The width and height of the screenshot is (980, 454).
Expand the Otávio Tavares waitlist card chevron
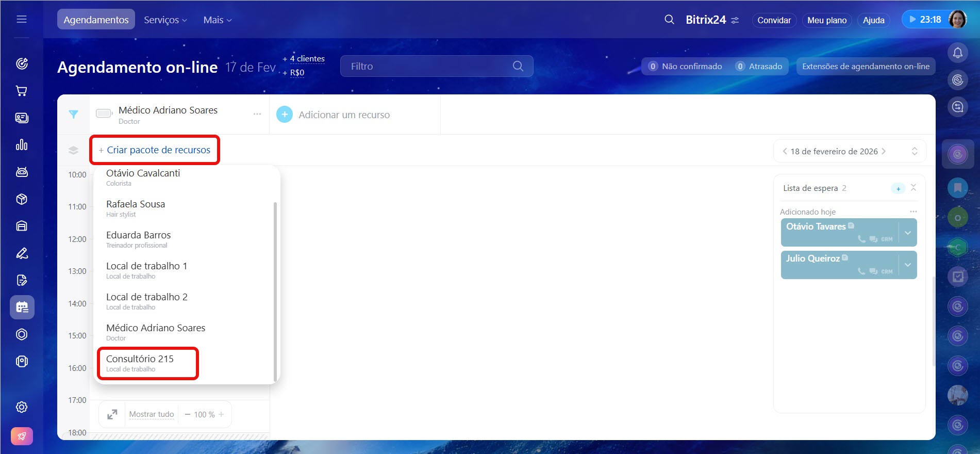907,233
